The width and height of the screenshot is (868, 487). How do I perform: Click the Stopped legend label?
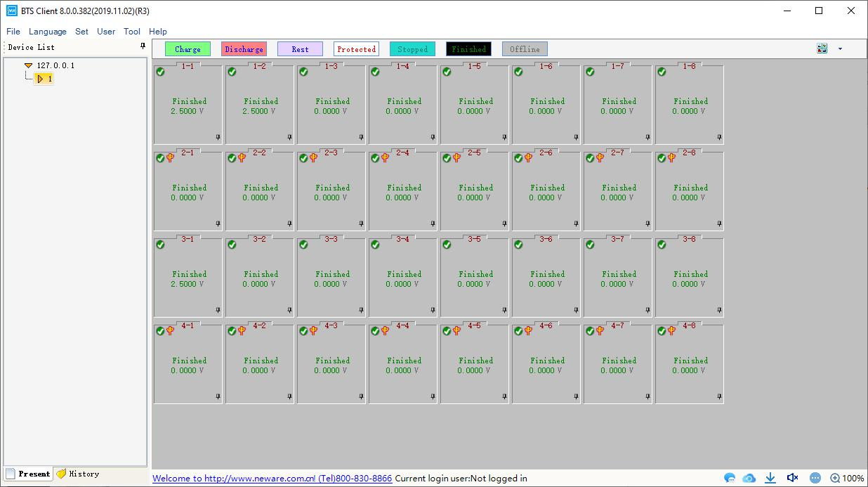point(412,49)
